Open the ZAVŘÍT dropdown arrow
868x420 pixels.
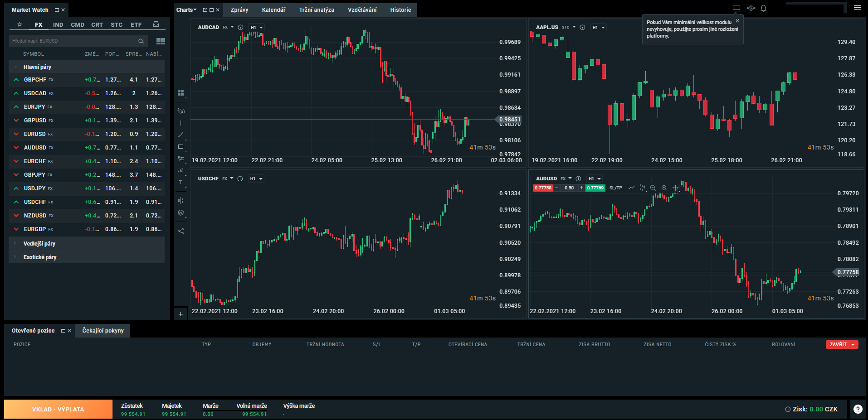(853, 345)
